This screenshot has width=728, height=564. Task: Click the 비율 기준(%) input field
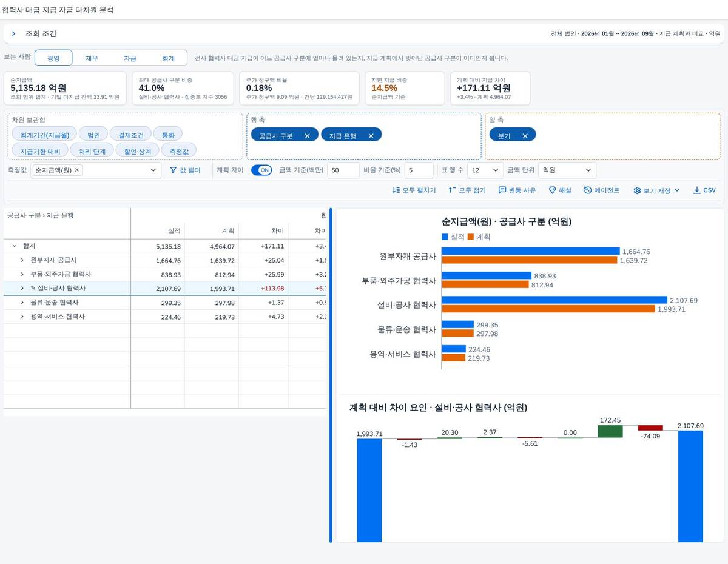[419, 170]
